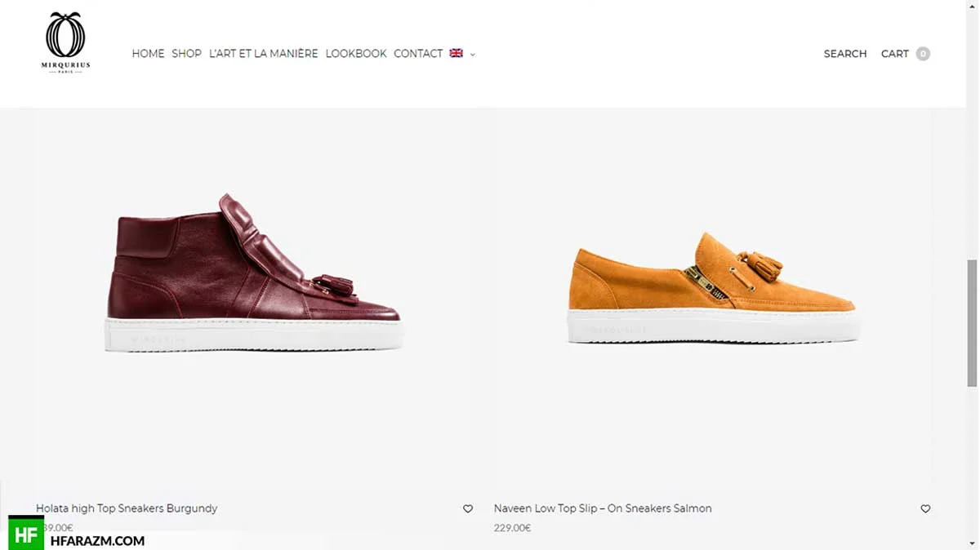Open the burgundy high top sneaker image
The height and width of the screenshot is (550, 980).
coord(254,273)
